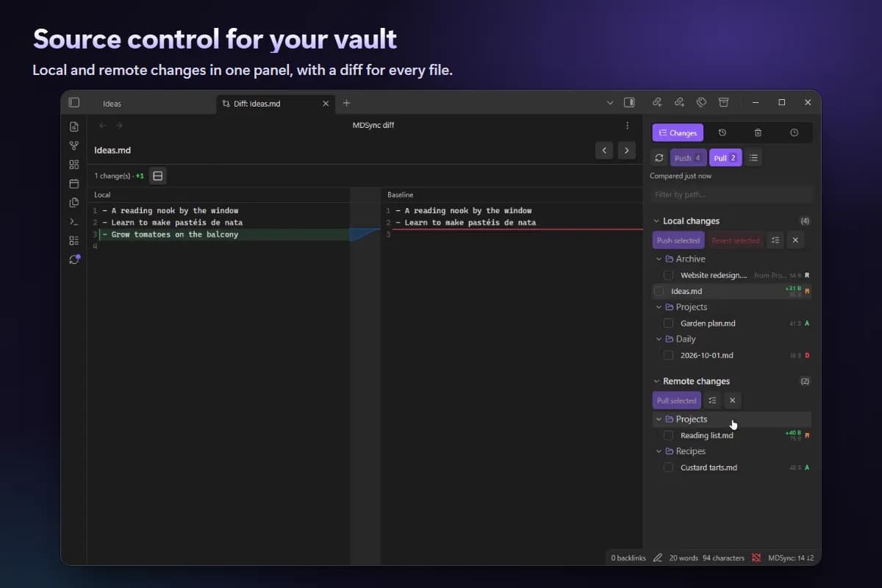Screen dimensions: 882x588
Task: Click MDSync status in the status bar
Action: 791,558
